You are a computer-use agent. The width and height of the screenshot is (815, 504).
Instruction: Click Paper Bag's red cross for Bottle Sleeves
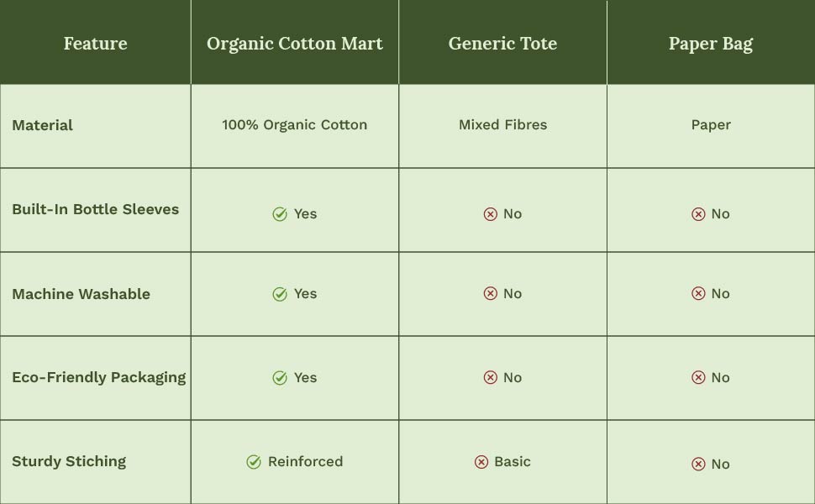pos(698,214)
